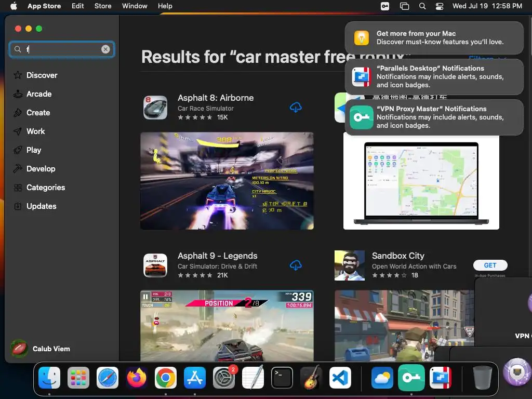
Task: Download Asphalt 8: Airborne from cloud
Action: tap(296, 108)
